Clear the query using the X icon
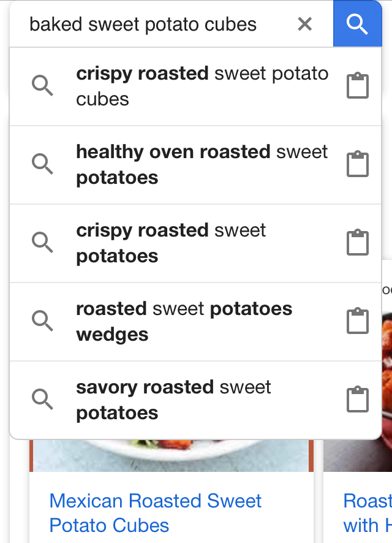This screenshot has height=543, width=392. tap(304, 24)
